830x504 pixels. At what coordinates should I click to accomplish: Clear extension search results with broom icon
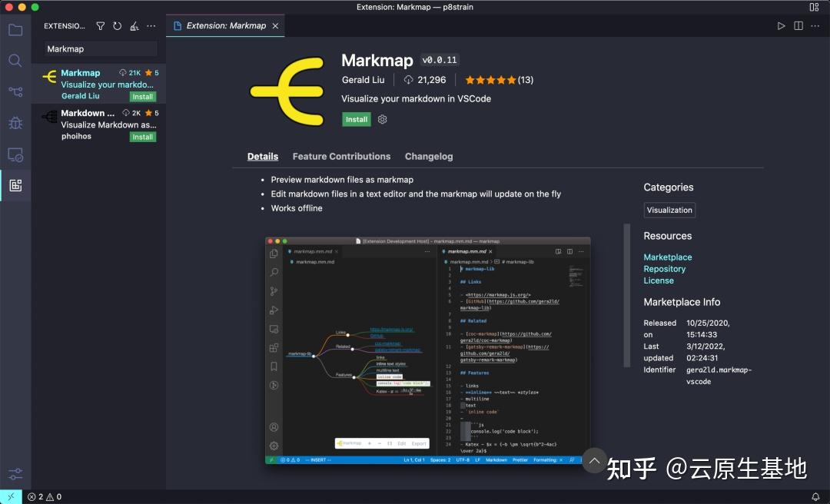click(134, 25)
